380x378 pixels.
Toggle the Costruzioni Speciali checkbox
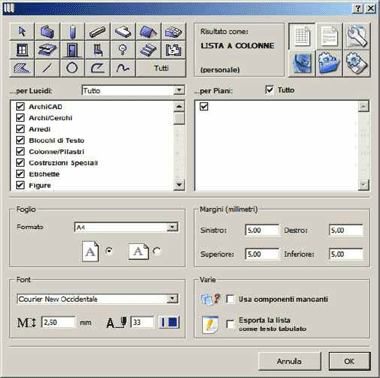[20, 163]
